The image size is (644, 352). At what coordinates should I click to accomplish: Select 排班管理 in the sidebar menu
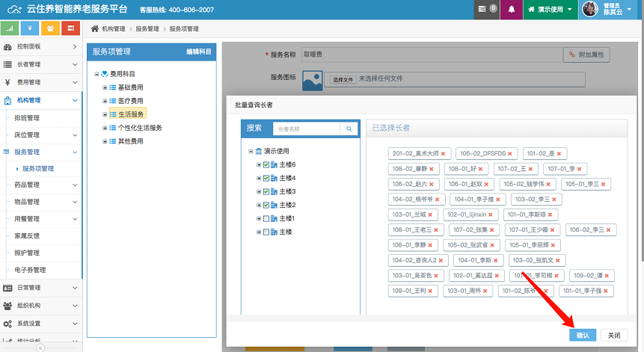(x=27, y=117)
